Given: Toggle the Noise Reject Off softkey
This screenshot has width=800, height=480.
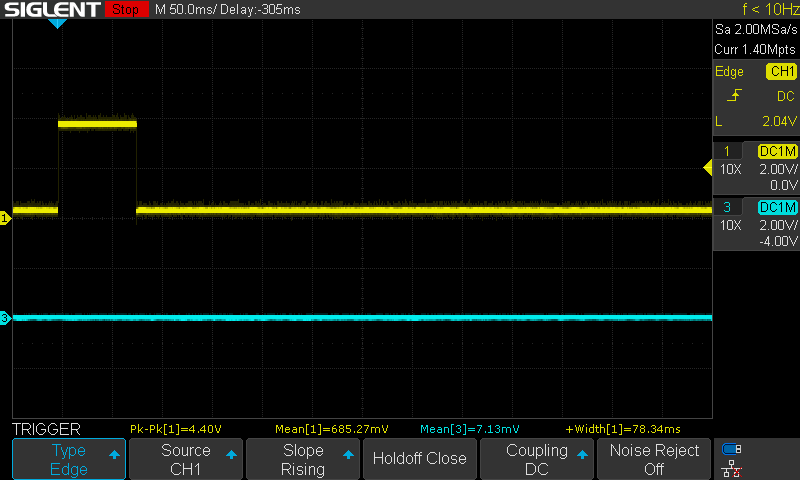Looking at the screenshot, I should pyautogui.click(x=654, y=459).
